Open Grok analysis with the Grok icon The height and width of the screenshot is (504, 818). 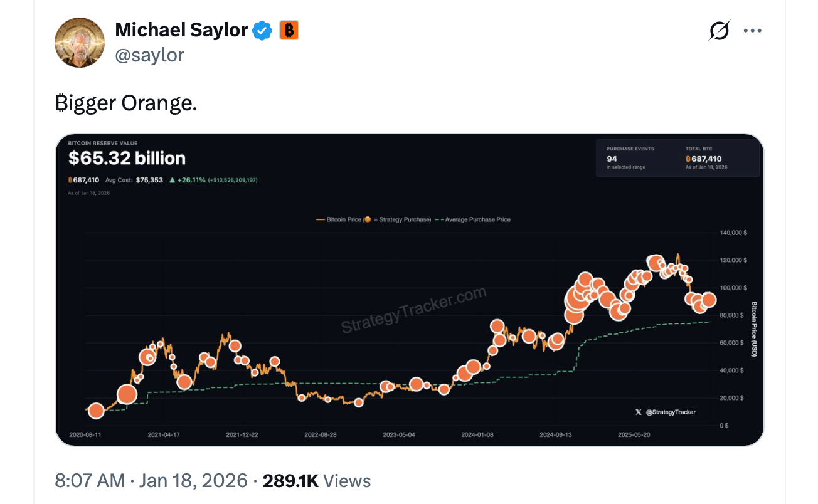(719, 29)
